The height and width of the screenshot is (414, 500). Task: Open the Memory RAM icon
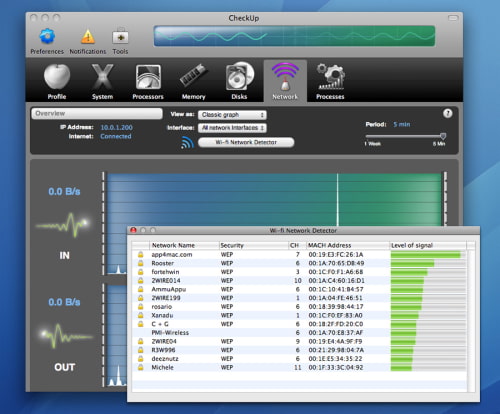click(x=194, y=75)
